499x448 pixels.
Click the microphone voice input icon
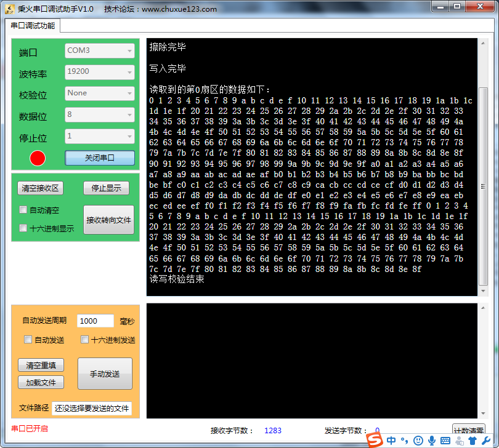coord(432,441)
